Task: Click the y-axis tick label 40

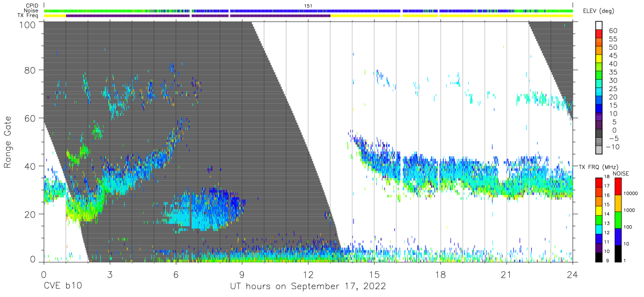Action: [x=30, y=166]
